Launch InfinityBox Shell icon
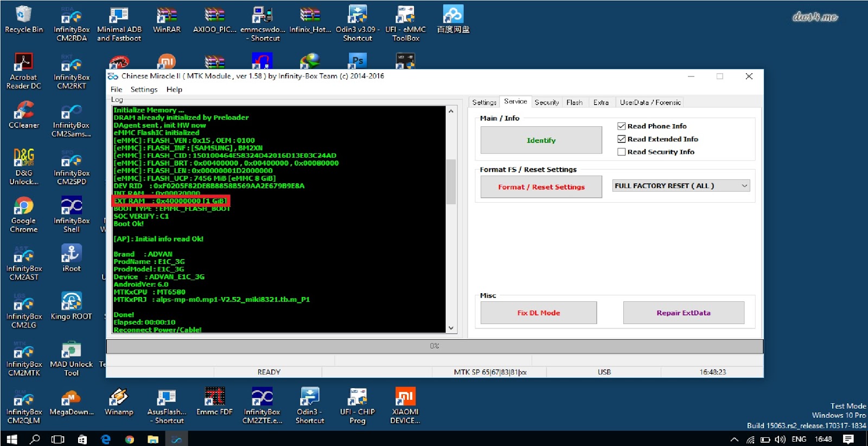The height and width of the screenshot is (446, 868). (72, 215)
